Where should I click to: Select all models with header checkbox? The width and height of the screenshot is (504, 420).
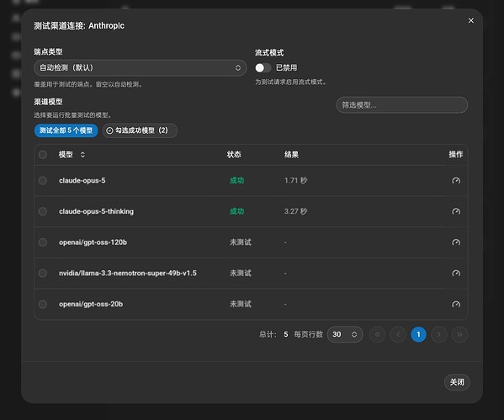[x=43, y=155]
